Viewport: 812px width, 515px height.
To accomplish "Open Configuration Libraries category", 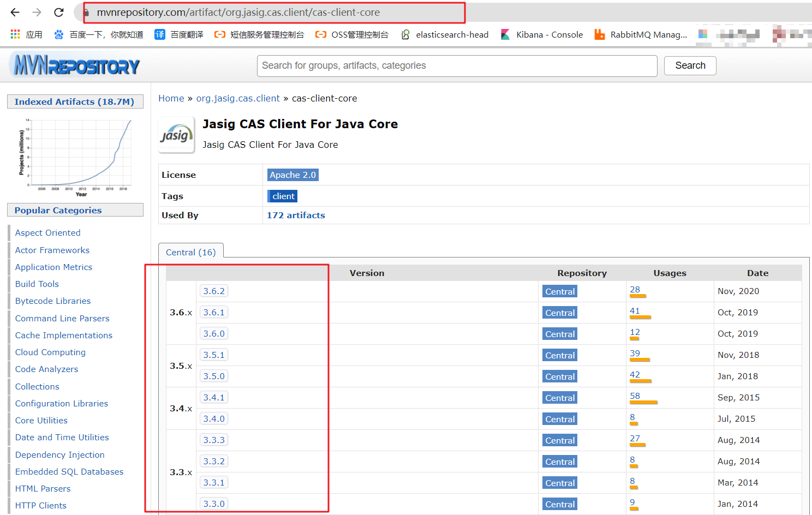I will 62,403.
